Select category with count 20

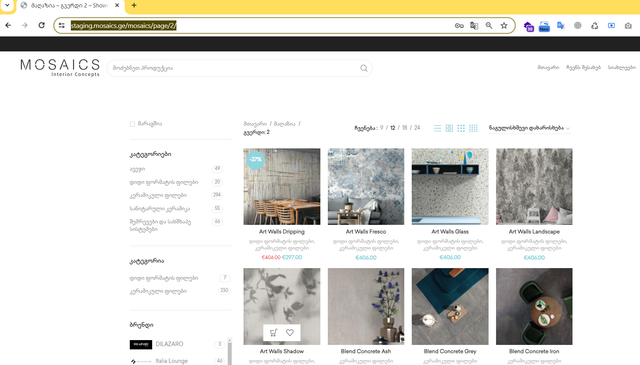point(164,182)
